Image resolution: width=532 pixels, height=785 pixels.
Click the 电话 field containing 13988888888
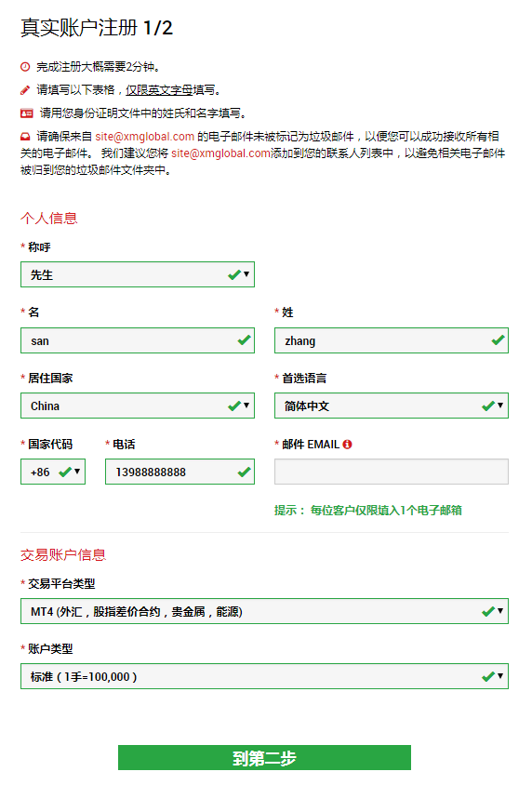(x=180, y=472)
